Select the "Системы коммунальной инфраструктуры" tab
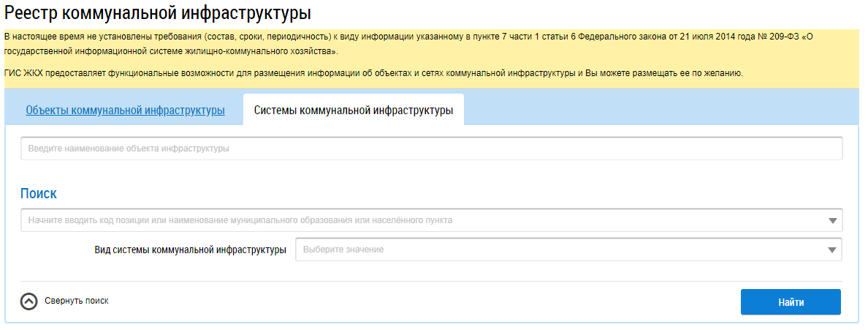This screenshot has width=868, height=330. click(x=353, y=110)
